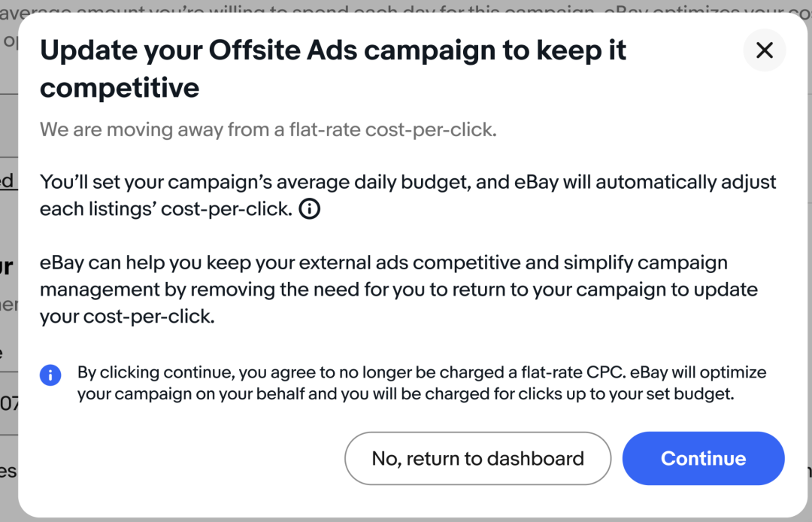Click the partially hidden '07' value at left
This screenshot has width=812, height=522.
point(9,405)
